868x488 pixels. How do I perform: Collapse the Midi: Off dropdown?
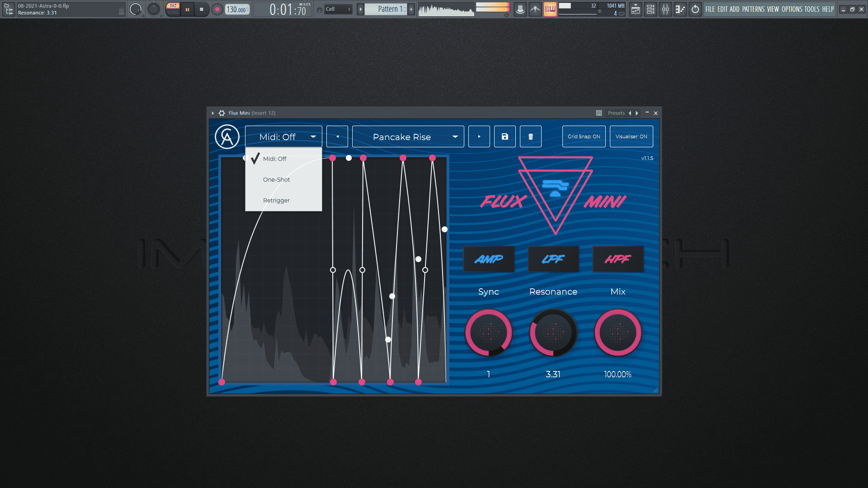click(x=283, y=136)
